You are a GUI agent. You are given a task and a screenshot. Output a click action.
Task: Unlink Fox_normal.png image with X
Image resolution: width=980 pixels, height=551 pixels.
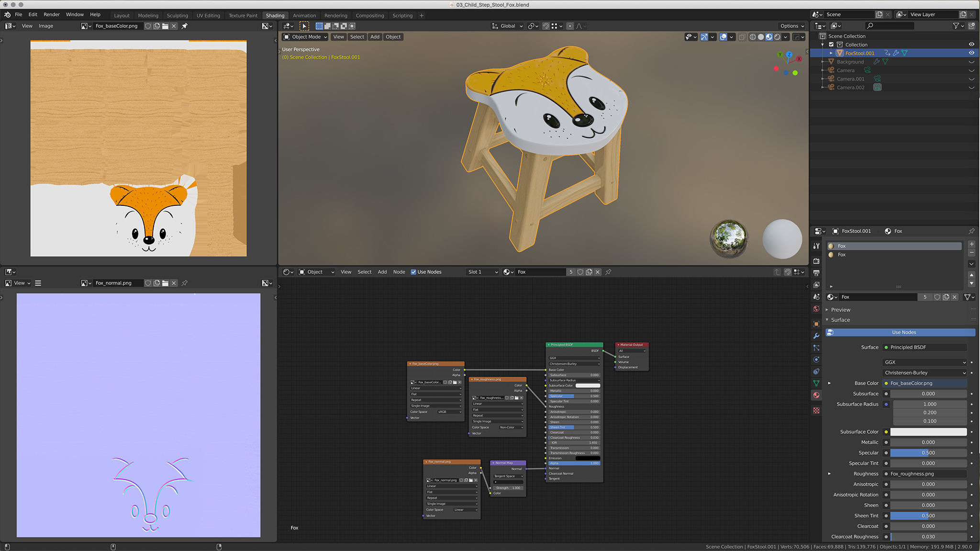point(174,283)
